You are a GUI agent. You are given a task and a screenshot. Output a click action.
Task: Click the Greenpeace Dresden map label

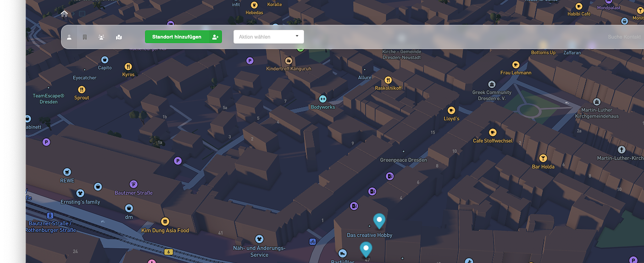coord(403,160)
